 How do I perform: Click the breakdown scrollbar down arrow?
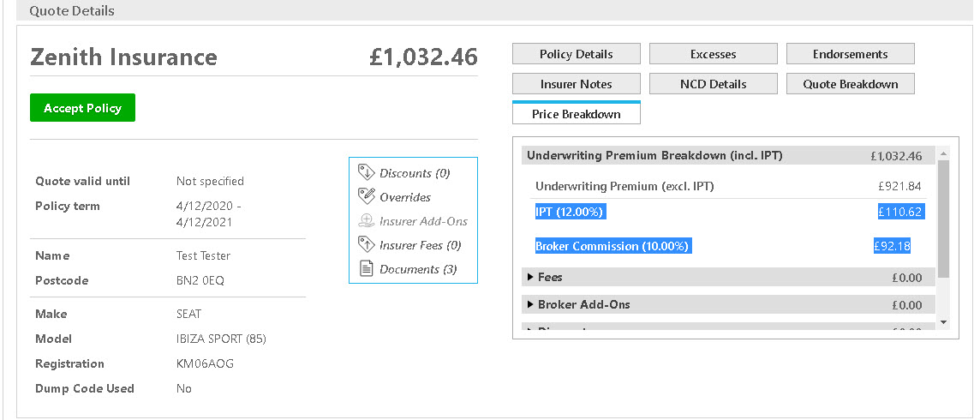[943, 322]
